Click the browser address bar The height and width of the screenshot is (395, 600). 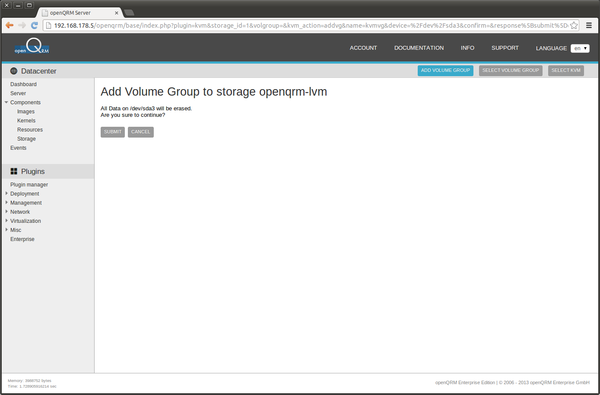pos(311,25)
